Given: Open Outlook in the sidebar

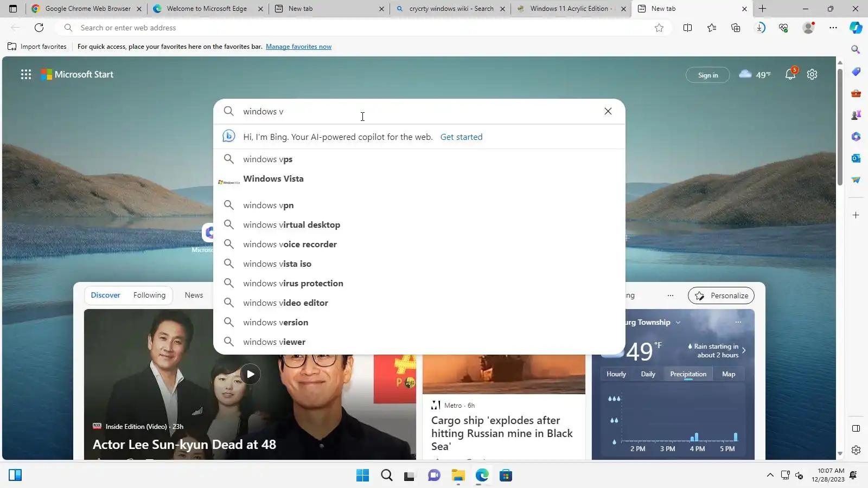Looking at the screenshot, I should point(856,158).
